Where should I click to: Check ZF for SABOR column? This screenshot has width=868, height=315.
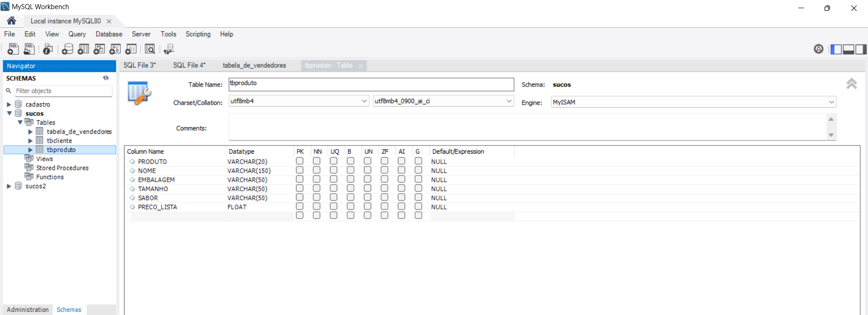[385, 197]
